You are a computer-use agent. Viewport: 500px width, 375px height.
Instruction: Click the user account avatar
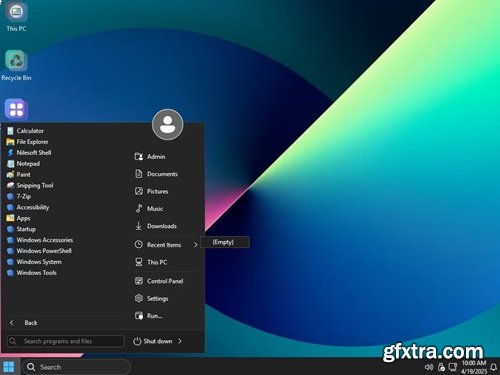coord(167,124)
